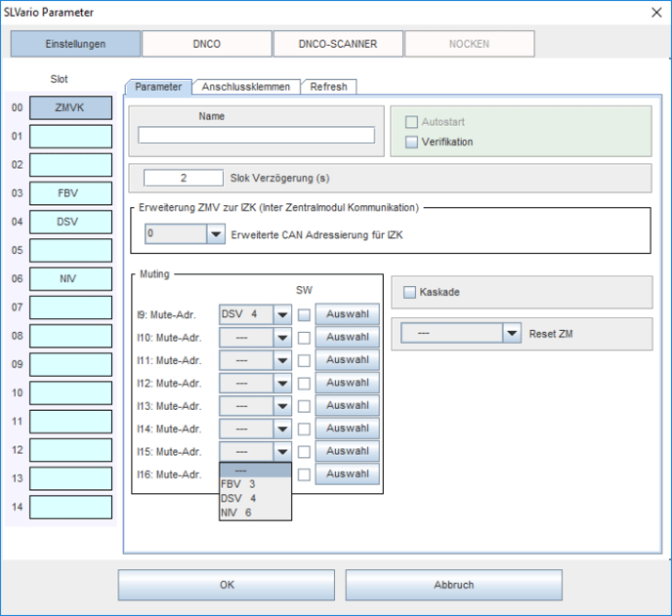Screen dimensions: 672x616
Task: Enable the Verifikation checkbox
Action: (411, 142)
